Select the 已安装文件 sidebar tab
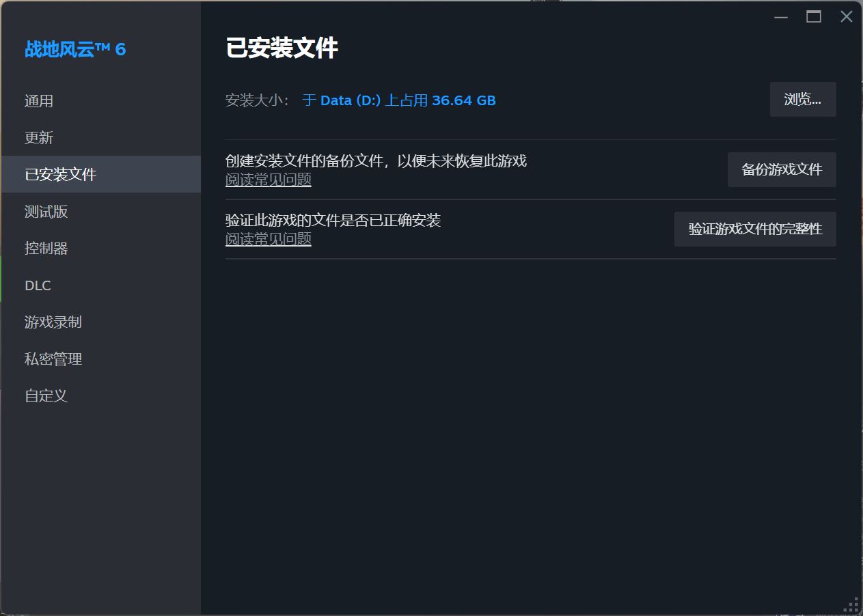 click(x=61, y=175)
